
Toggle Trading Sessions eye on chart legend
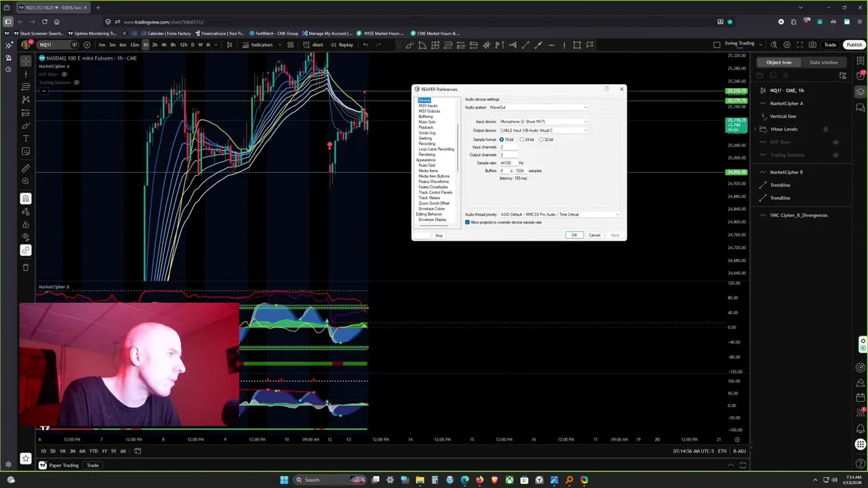tap(76, 83)
